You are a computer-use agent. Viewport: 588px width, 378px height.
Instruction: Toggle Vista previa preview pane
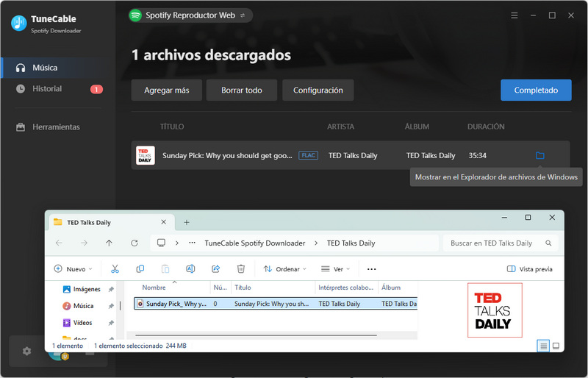[529, 269]
